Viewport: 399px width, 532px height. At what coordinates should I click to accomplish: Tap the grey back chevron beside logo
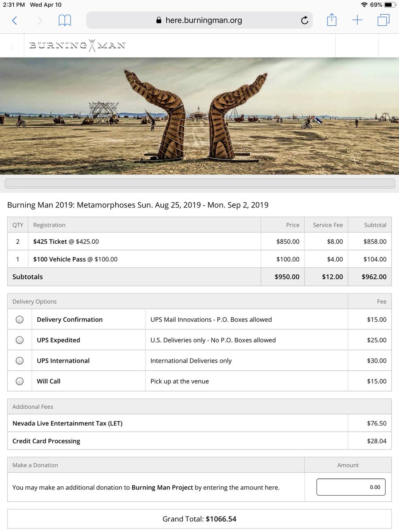(12, 46)
